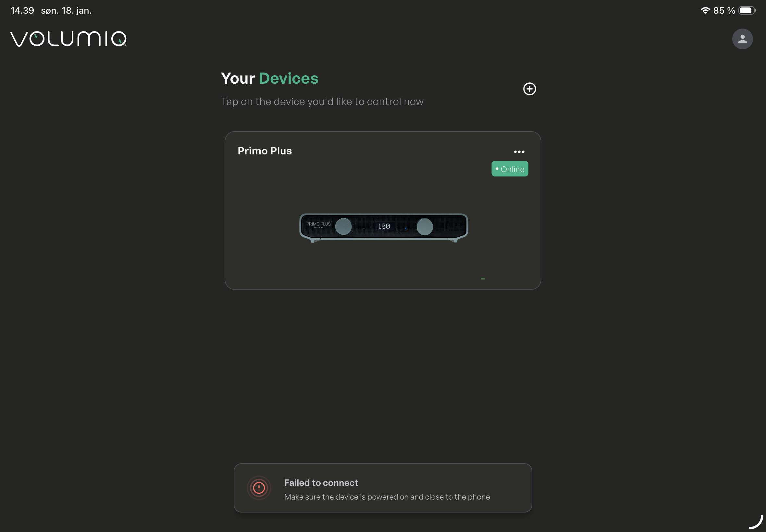This screenshot has width=766, height=532.
Task: Tap the Wi-Fi status icon
Action: (705, 10)
